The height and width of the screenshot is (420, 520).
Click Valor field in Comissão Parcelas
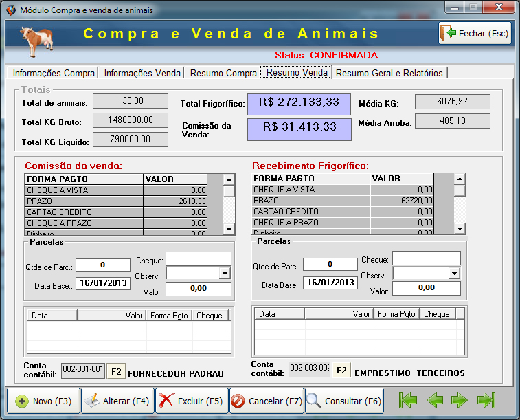pyautogui.click(x=199, y=289)
